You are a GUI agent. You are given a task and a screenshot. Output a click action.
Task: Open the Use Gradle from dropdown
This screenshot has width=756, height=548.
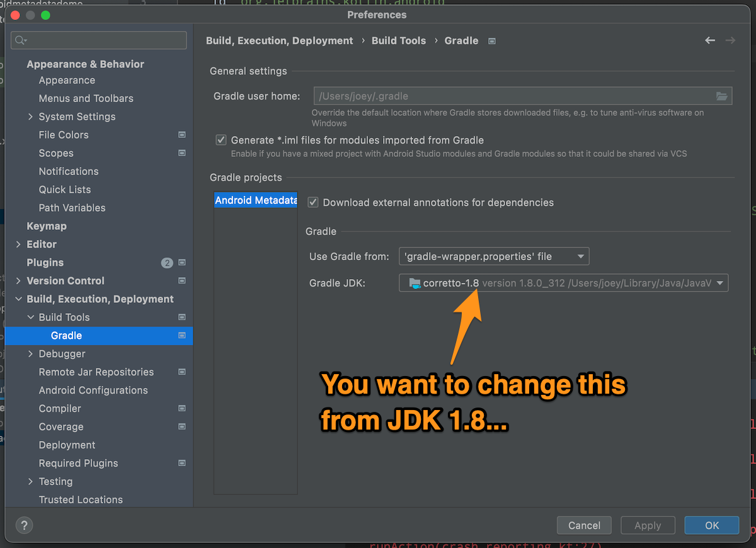point(581,256)
